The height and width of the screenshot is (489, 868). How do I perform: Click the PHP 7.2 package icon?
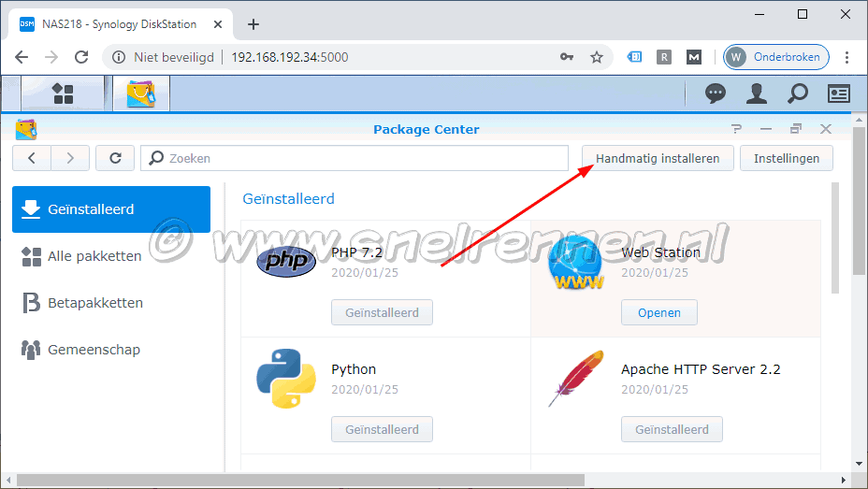[x=286, y=261]
